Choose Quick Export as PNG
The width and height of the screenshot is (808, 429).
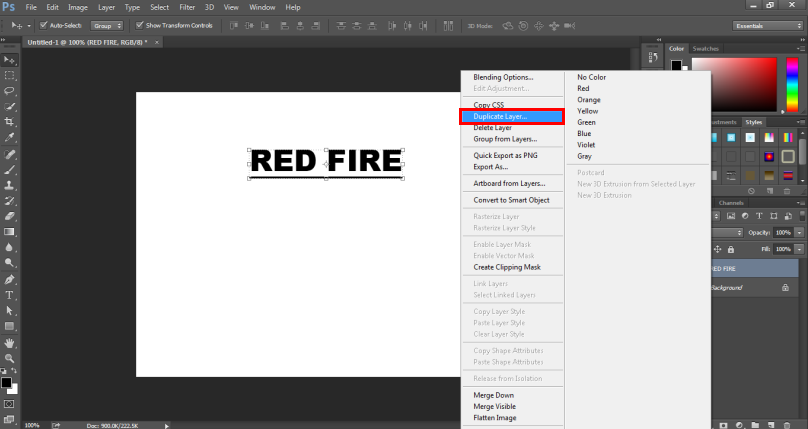(506, 155)
